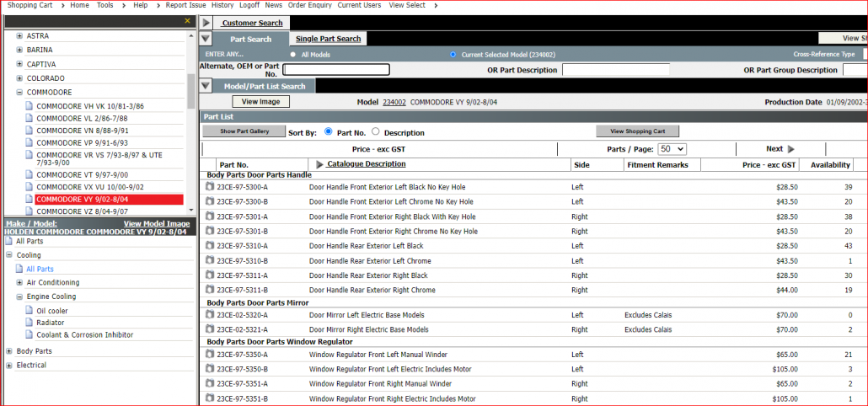Sort part list by Part No.
Image resolution: width=868 pixels, height=406 pixels.
coord(329,132)
